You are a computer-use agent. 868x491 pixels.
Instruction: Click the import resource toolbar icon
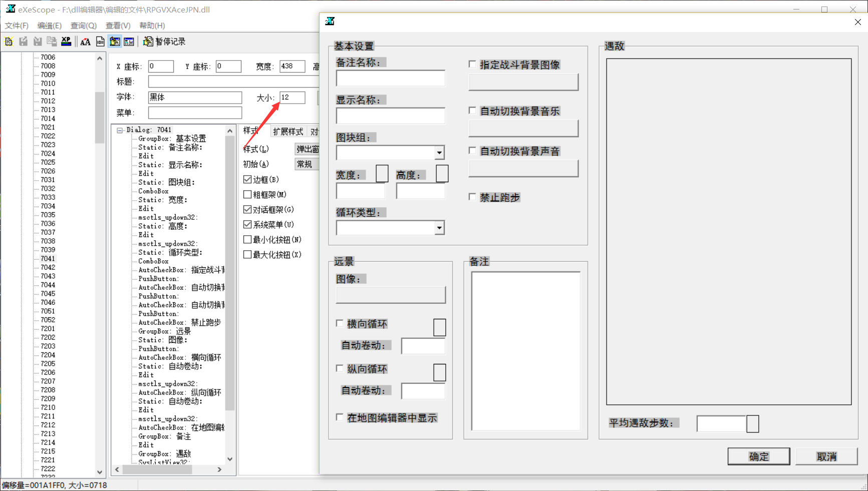pos(38,42)
